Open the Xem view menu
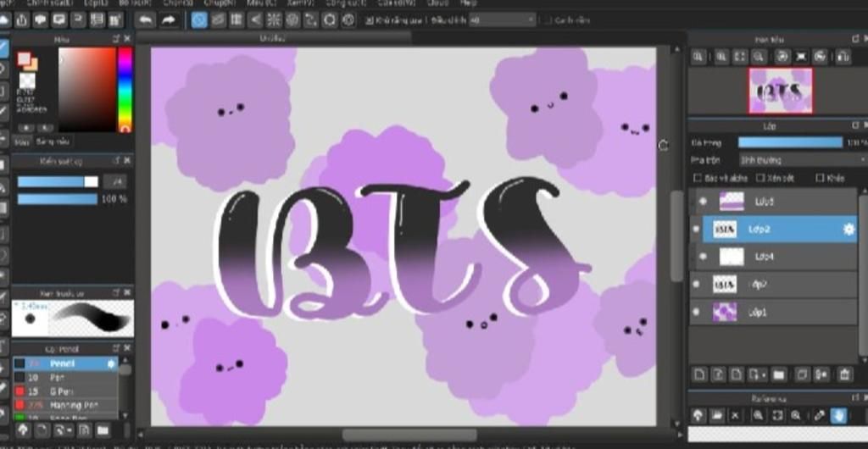This screenshot has width=868, height=449. click(301, 3)
